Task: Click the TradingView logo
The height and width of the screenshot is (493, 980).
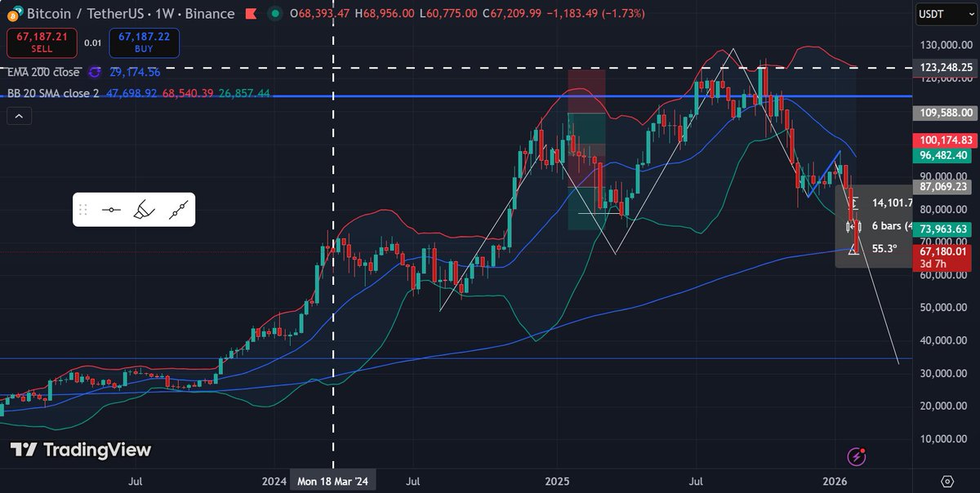Action: pyautogui.click(x=81, y=450)
